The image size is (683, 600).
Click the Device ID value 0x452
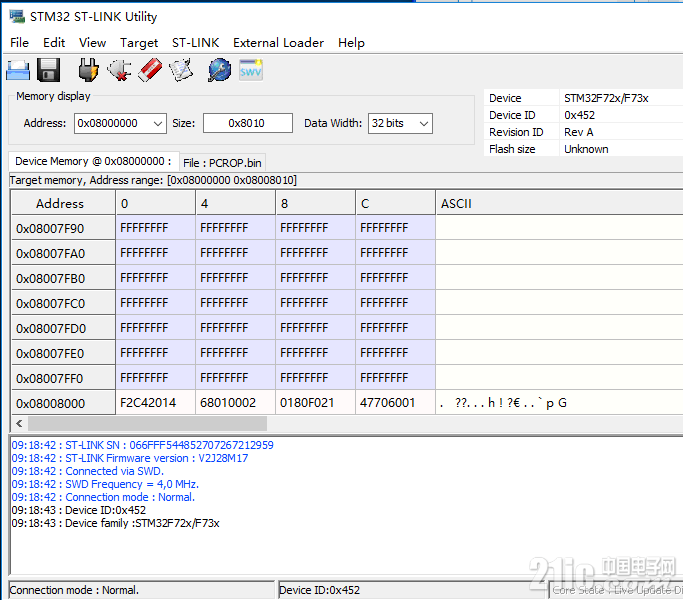click(579, 115)
